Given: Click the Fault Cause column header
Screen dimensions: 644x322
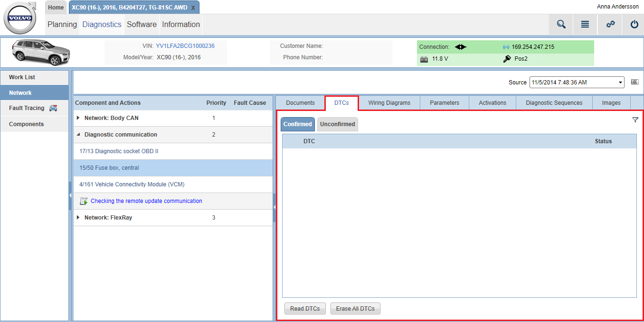Looking at the screenshot, I should coord(250,103).
